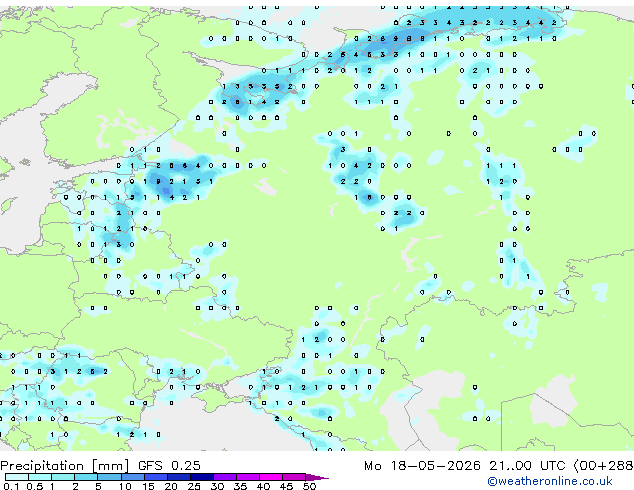Click the '21..00 UTC' time text
The image size is (634, 490).
pyautogui.click(x=527, y=466)
